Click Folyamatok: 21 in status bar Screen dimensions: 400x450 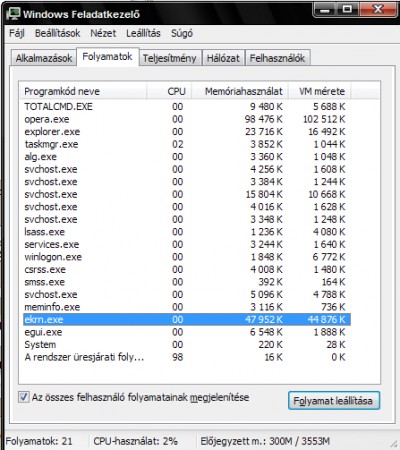(39, 441)
